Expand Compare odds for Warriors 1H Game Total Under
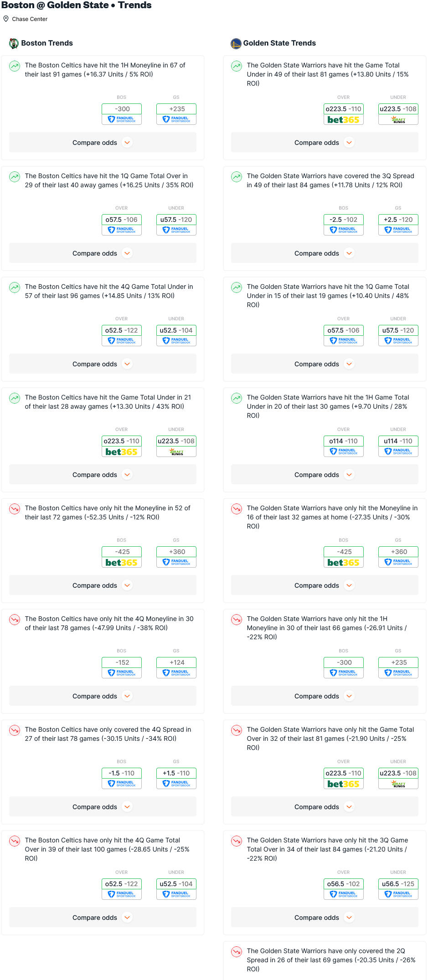This screenshot has height=980, width=428. coord(325,475)
